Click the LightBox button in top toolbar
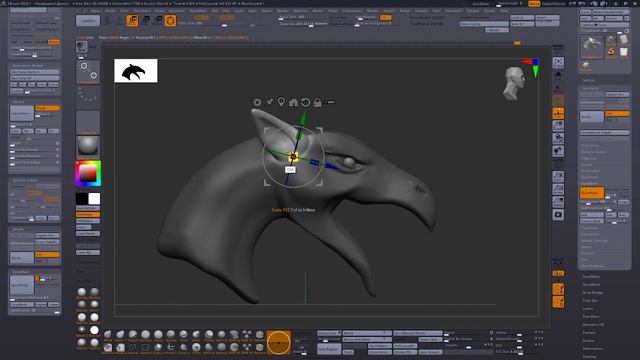Screen dimensions: 640x360 pyautogui.click(x=88, y=20)
